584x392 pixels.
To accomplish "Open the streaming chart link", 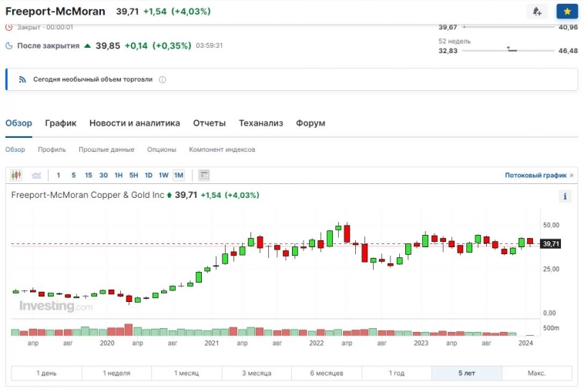I will 539,175.
